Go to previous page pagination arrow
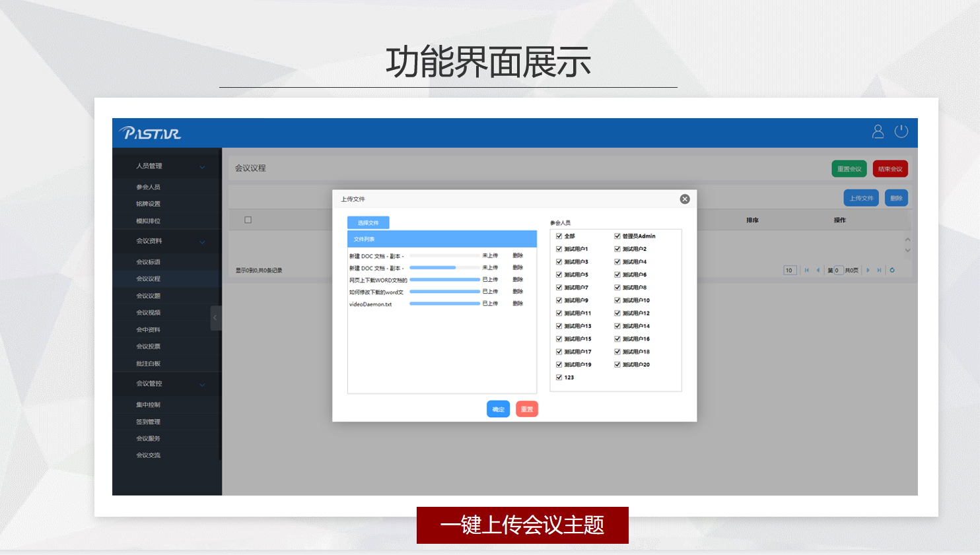 click(x=818, y=270)
